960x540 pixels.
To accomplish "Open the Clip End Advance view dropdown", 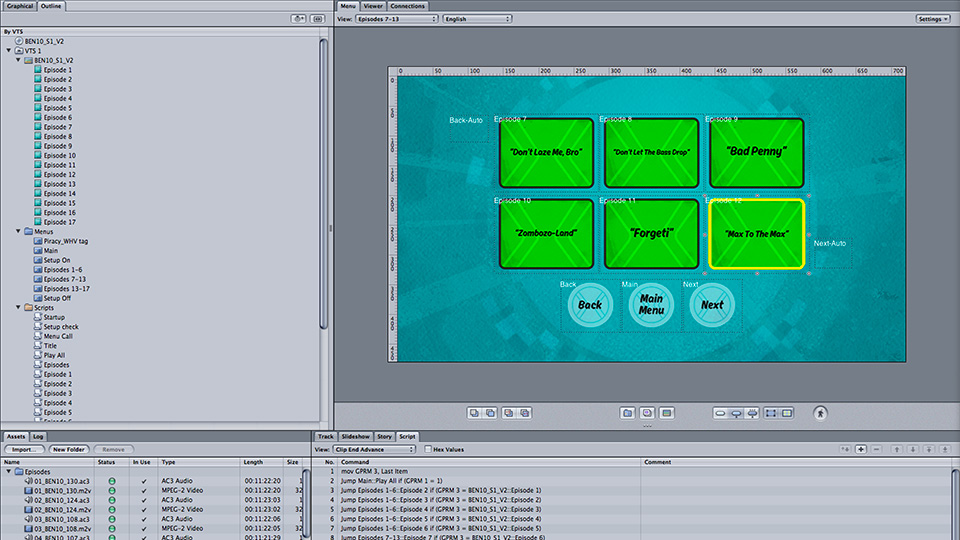I will (x=374, y=449).
